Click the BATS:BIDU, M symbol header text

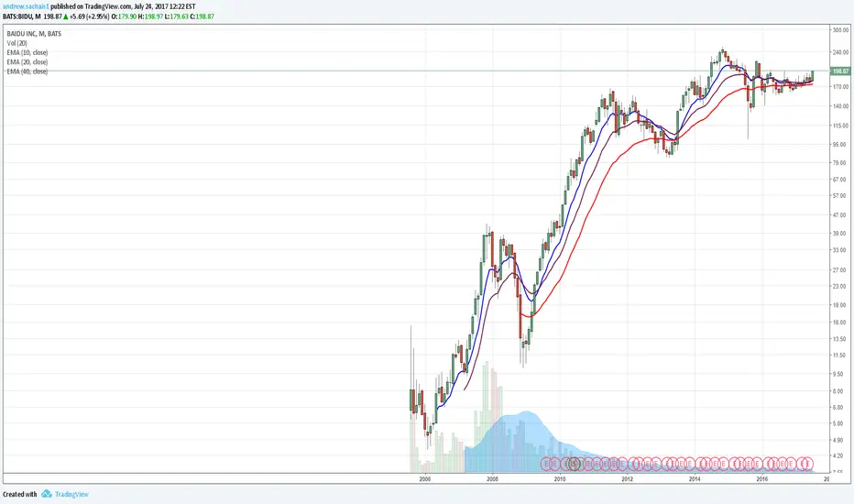22,16
